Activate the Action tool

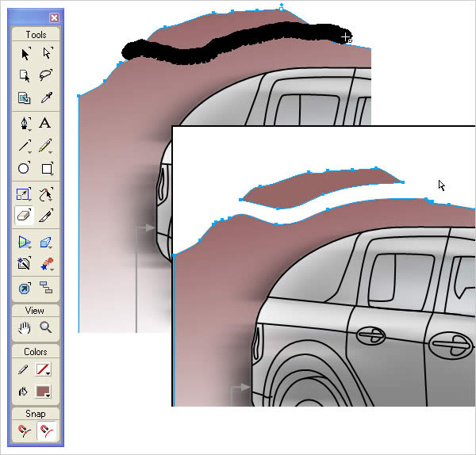click(x=25, y=289)
